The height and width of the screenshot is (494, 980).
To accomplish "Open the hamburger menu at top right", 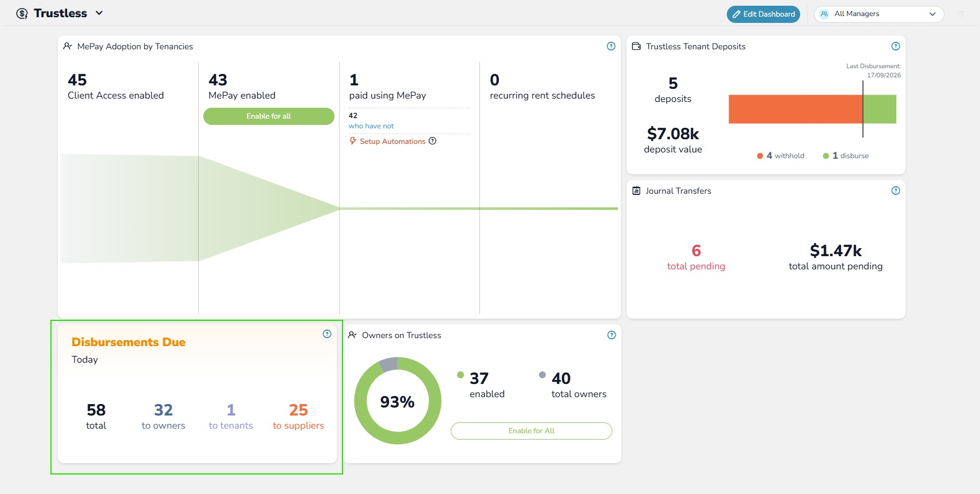I will [x=961, y=14].
